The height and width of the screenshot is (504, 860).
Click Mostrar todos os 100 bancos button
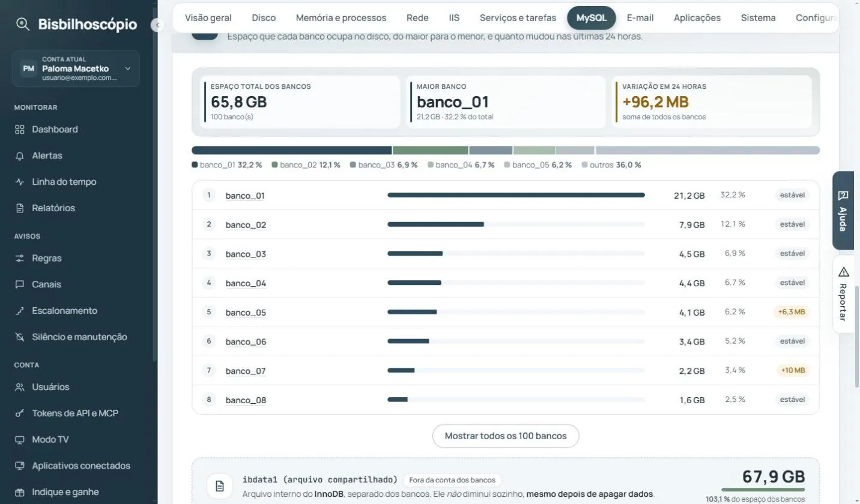(506, 436)
